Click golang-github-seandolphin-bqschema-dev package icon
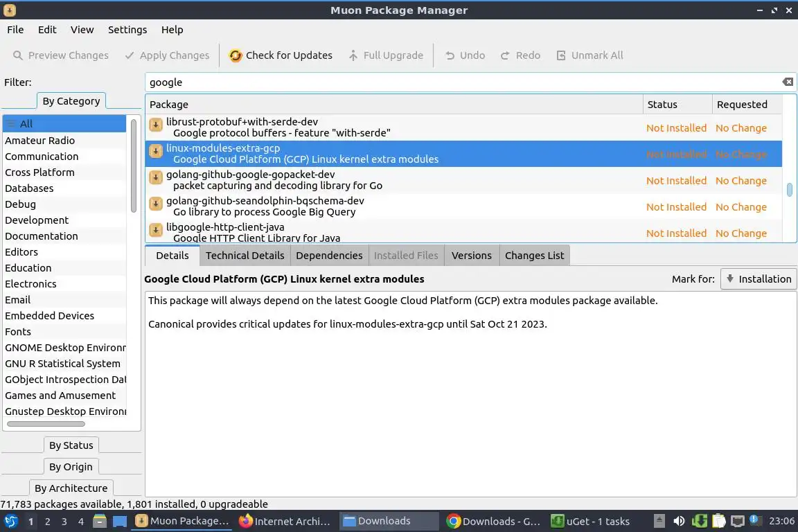Screen dimensions: 798x532 (156, 204)
